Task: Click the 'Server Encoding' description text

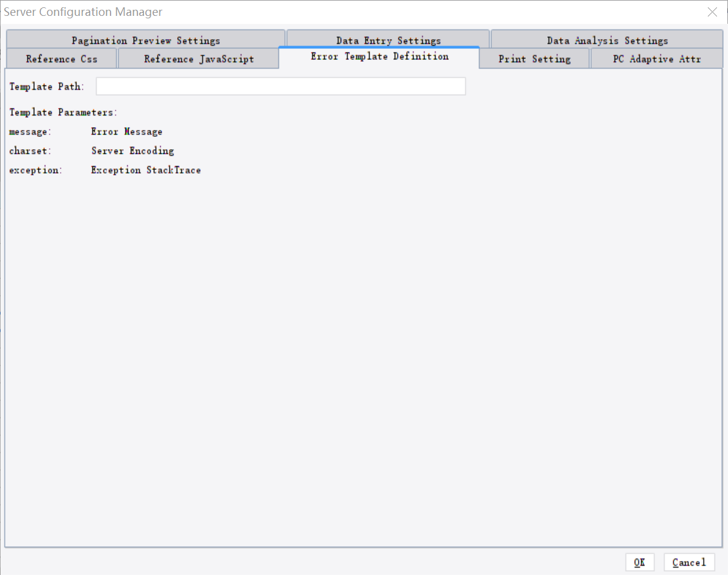Action: click(x=133, y=151)
